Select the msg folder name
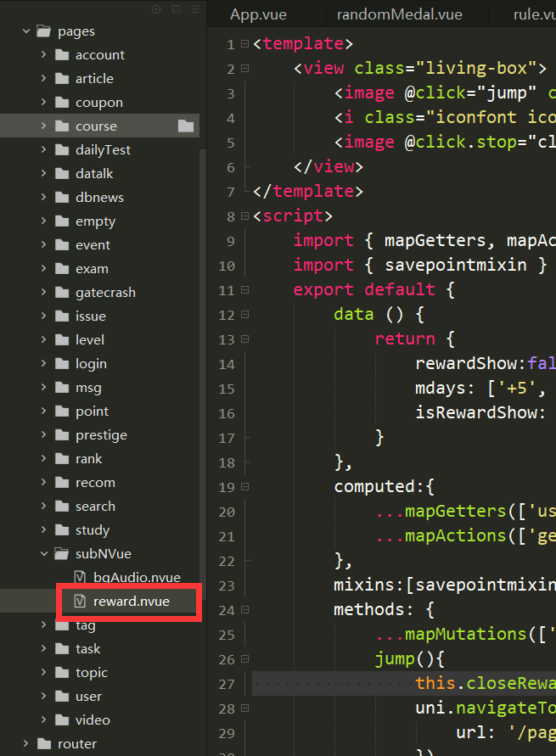The image size is (556, 756). point(88,387)
